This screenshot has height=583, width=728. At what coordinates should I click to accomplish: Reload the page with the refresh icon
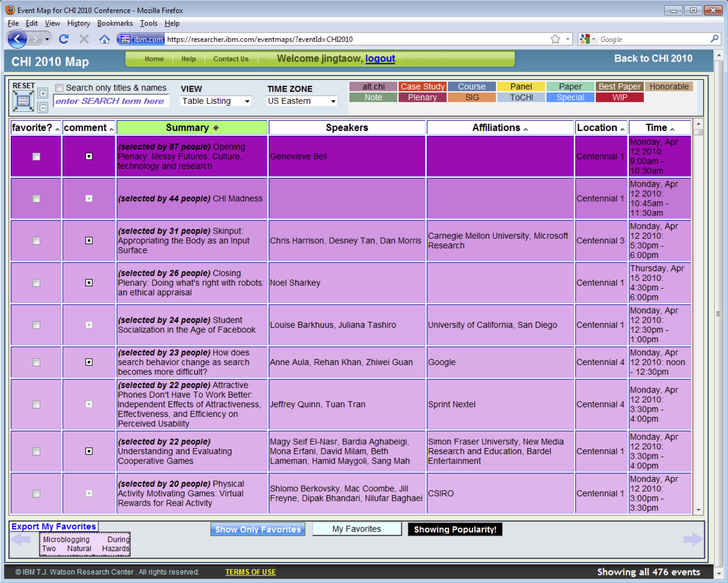pyautogui.click(x=64, y=39)
